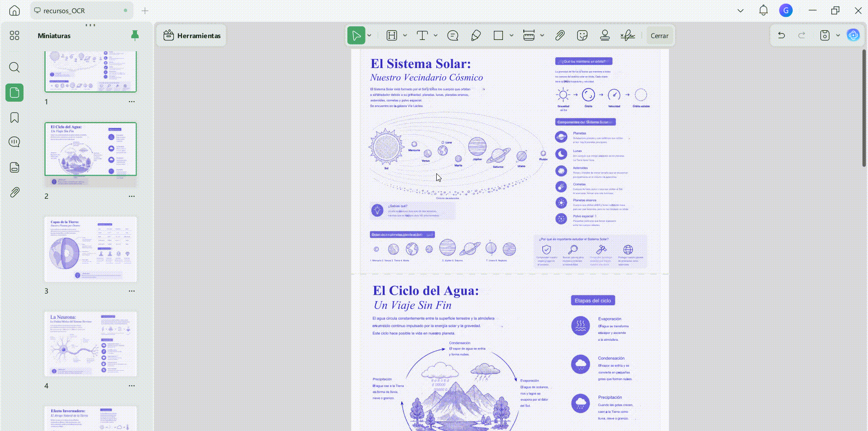The width and height of the screenshot is (868, 431).
Task: Open notifications bell
Action: (x=764, y=10)
